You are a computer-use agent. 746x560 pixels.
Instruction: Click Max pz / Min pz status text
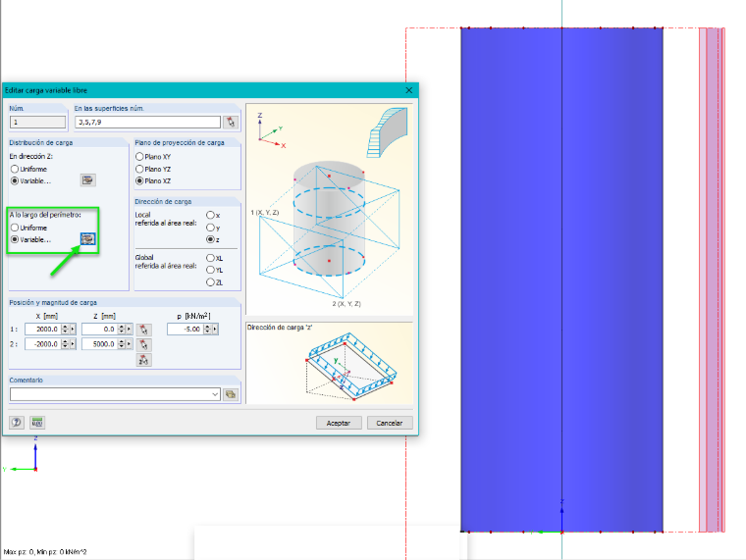[45, 552]
